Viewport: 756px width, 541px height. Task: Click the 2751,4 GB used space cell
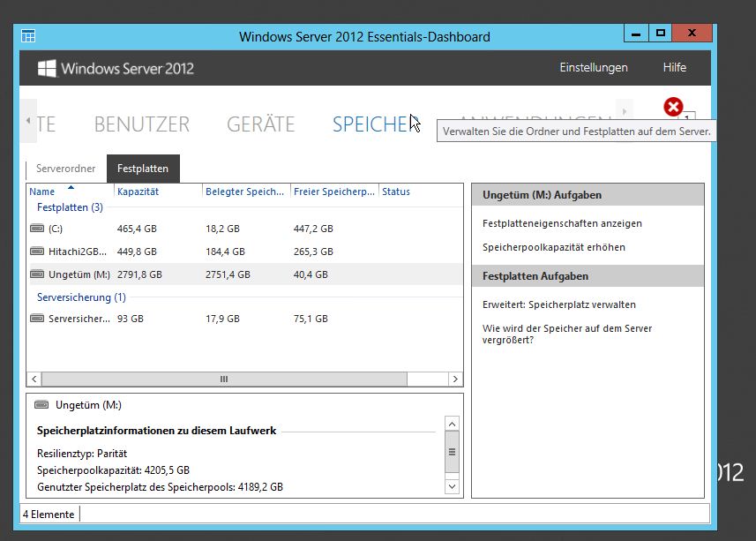tap(228, 274)
